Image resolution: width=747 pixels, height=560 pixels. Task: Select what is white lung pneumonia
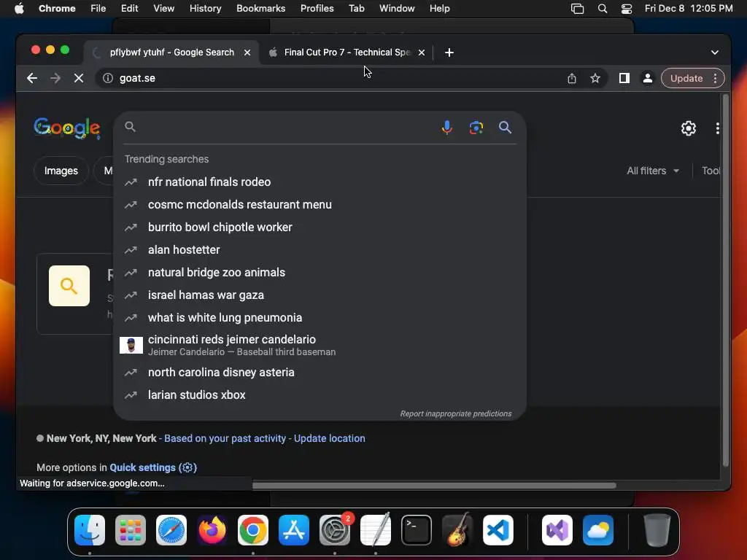coord(320,318)
